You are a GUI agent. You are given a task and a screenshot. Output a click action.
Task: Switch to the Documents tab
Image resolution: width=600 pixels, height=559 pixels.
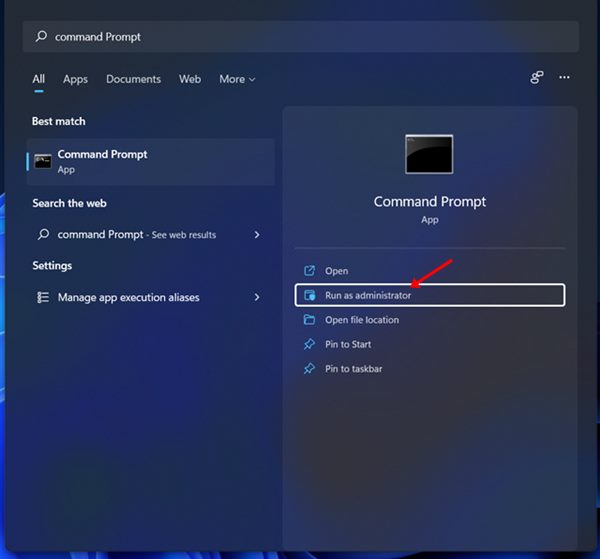[x=133, y=79]
